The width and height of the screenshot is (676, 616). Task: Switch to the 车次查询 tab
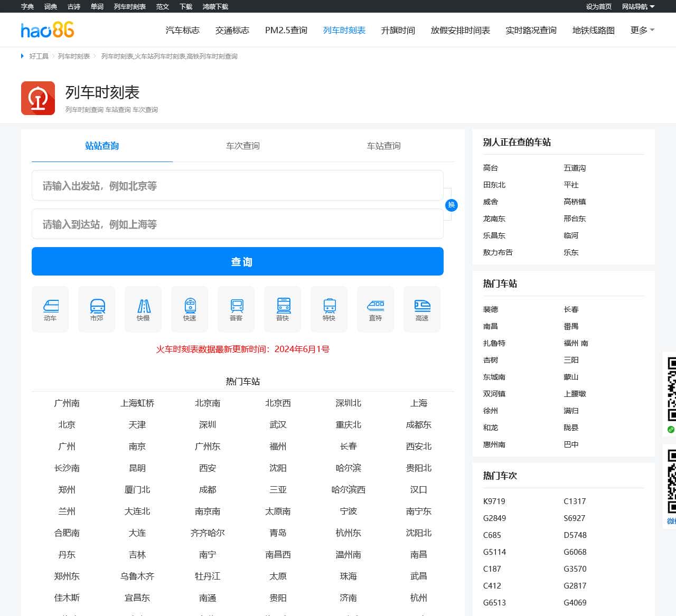click(243, 146)
